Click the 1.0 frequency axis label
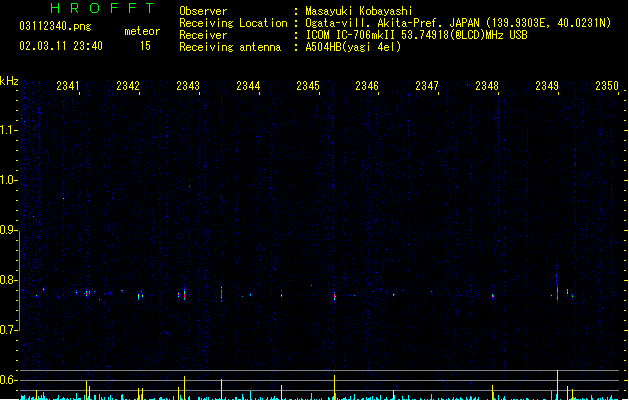The width and height of the screenshot is (629, 400). point(8,180)
